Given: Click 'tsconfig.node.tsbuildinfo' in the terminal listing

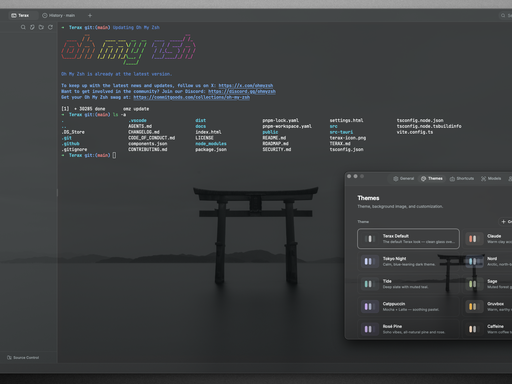Looking at the screenshot, I should coord(429,126).
